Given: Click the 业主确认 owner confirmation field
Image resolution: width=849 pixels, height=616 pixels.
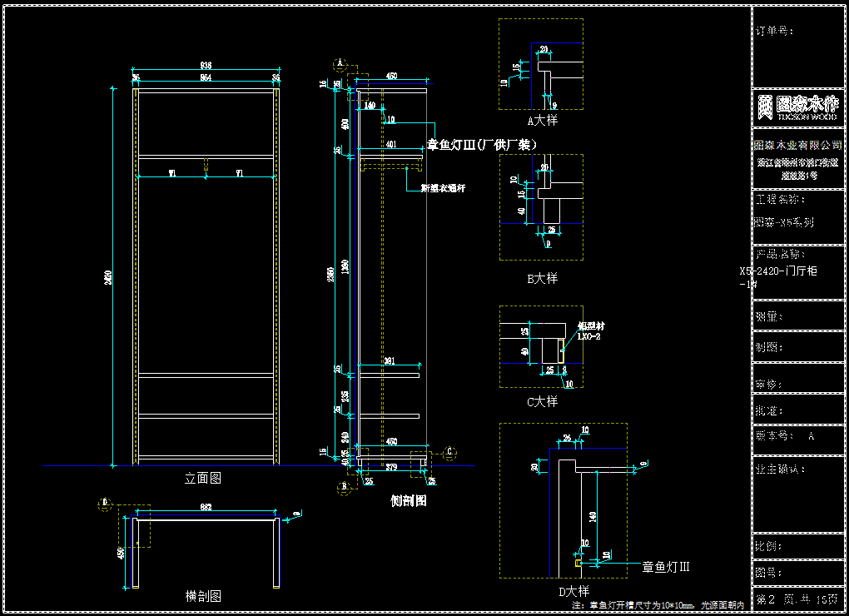Looking at the screenshot, I should click(x=781, y=469).
